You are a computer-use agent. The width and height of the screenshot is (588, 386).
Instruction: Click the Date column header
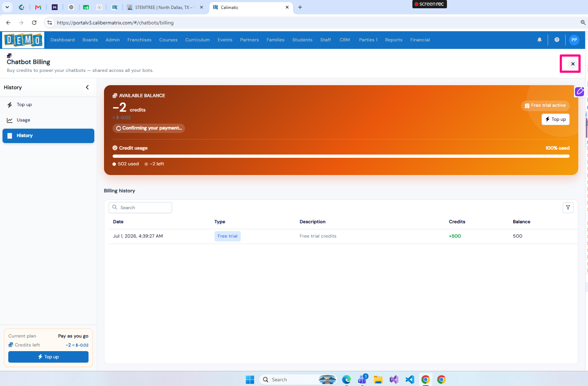point(118,222)
